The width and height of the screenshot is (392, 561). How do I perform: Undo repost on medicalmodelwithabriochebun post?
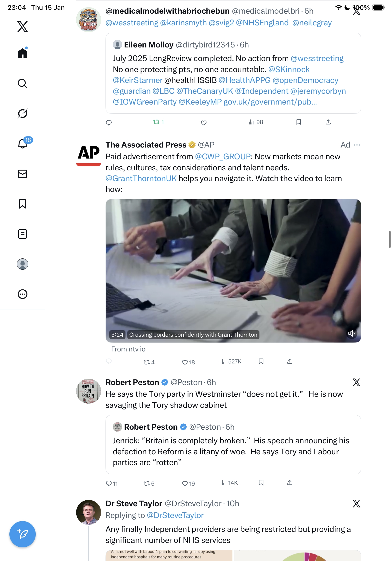[158, 122]
